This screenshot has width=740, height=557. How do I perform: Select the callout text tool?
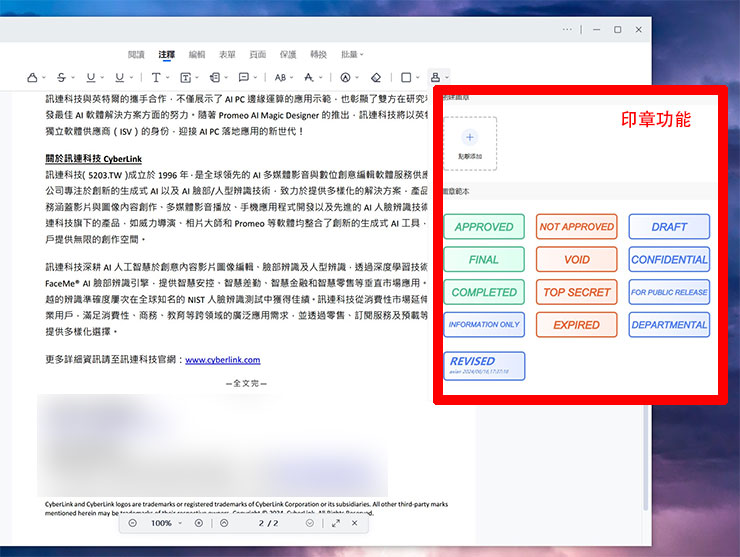pos(215,77)
